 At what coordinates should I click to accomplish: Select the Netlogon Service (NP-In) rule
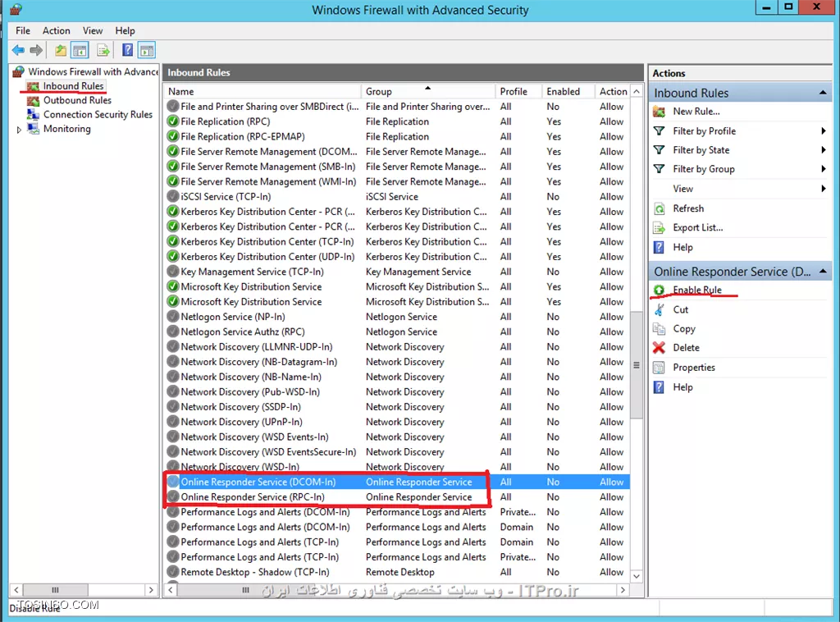click(396, 318)
